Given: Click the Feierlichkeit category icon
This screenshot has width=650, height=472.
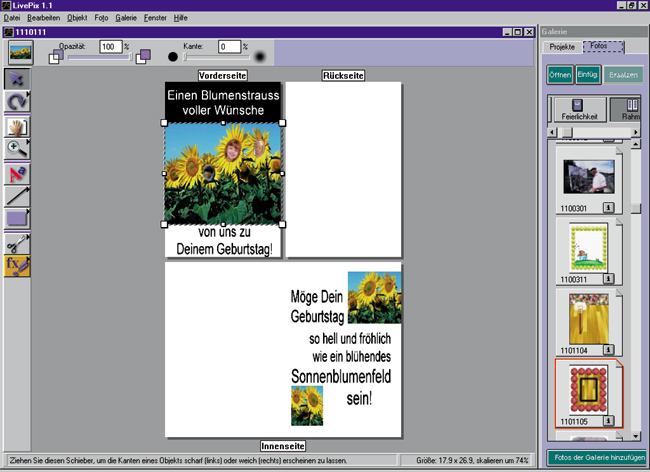Looking at the screenshot, I should (x=575, y=109).
